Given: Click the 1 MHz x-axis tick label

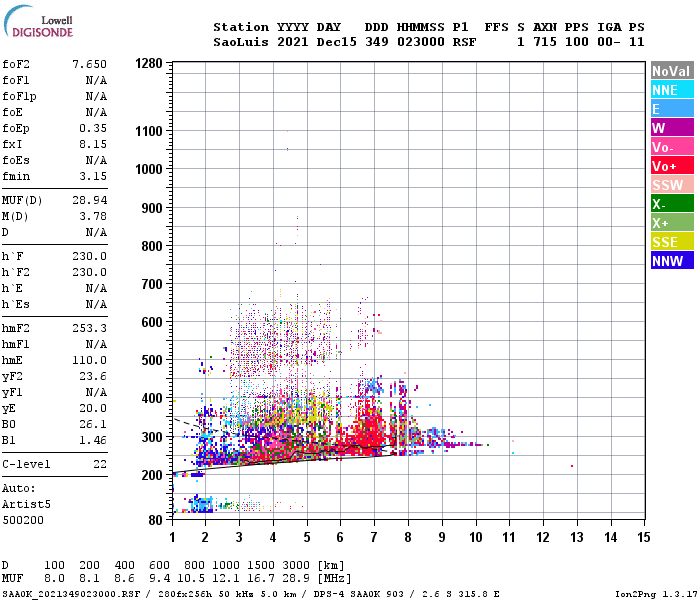Looking at the screenshot, I should (x=172, y=537).
